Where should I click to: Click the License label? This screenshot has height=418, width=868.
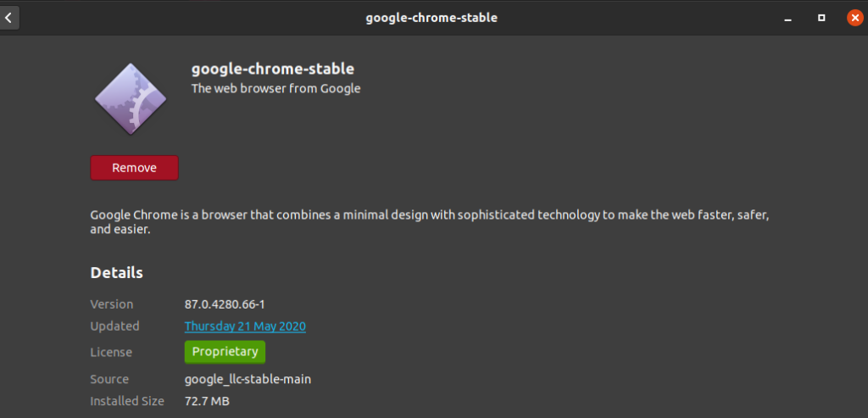(111, 352)
